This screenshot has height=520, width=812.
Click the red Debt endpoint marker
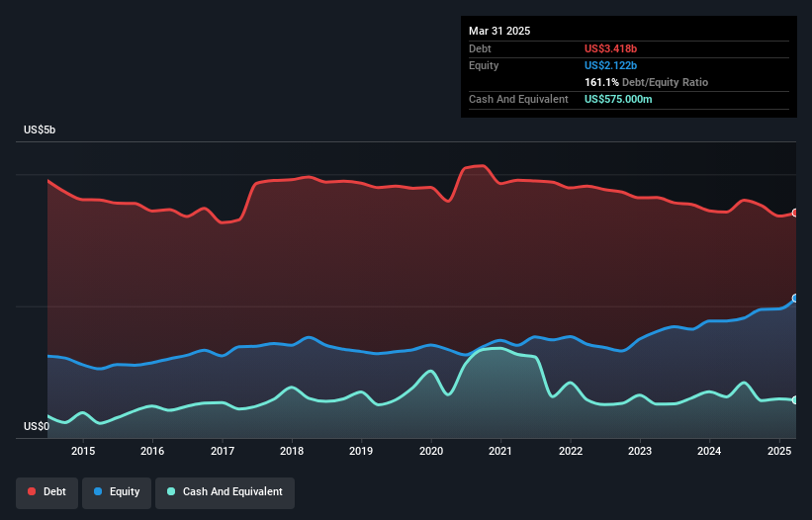tap(795, 213)
